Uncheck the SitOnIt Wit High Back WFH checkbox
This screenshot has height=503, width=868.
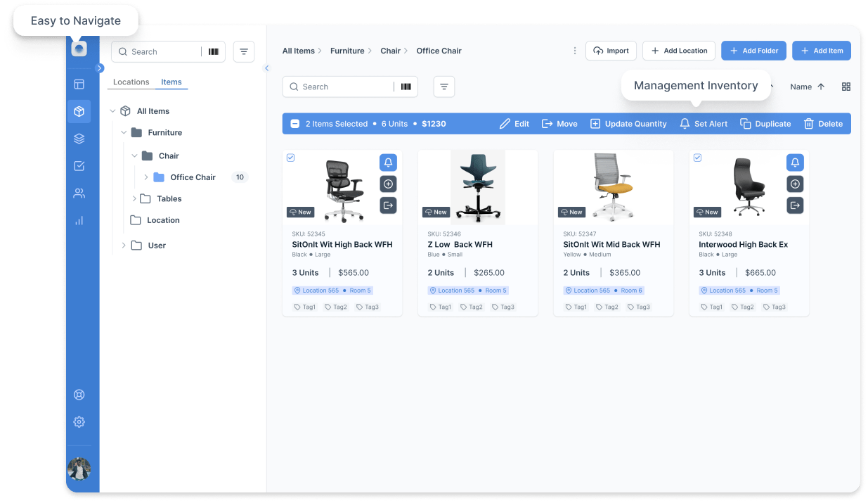pos(291,158)
